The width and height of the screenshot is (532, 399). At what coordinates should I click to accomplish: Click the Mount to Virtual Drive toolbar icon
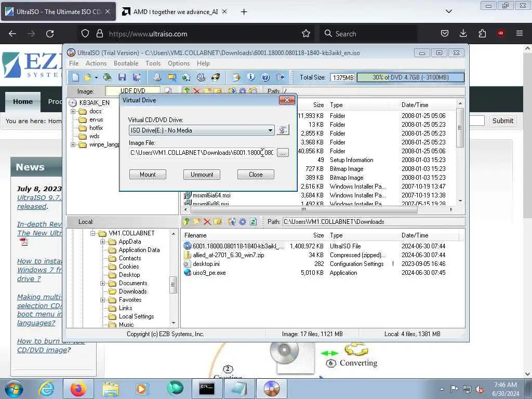(201, 78)
